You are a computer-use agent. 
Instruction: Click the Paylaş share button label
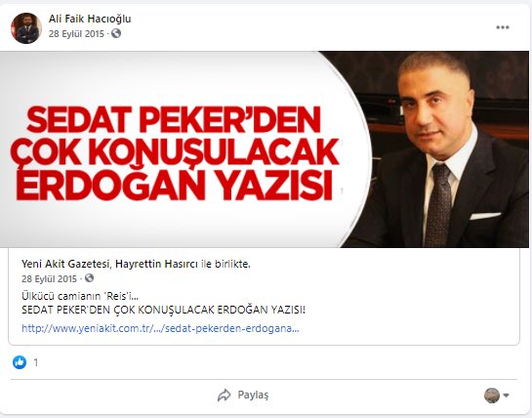[x=253, y=395]
